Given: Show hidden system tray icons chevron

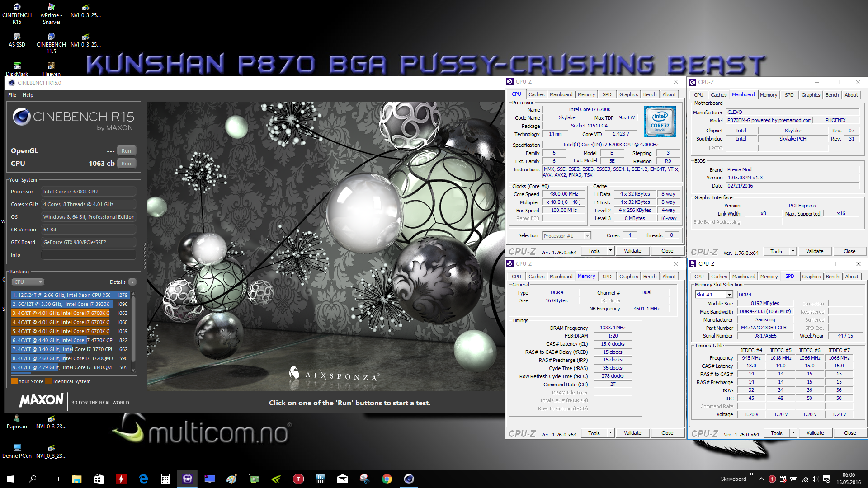Looking at the screenshot, I should pos(761,479).
